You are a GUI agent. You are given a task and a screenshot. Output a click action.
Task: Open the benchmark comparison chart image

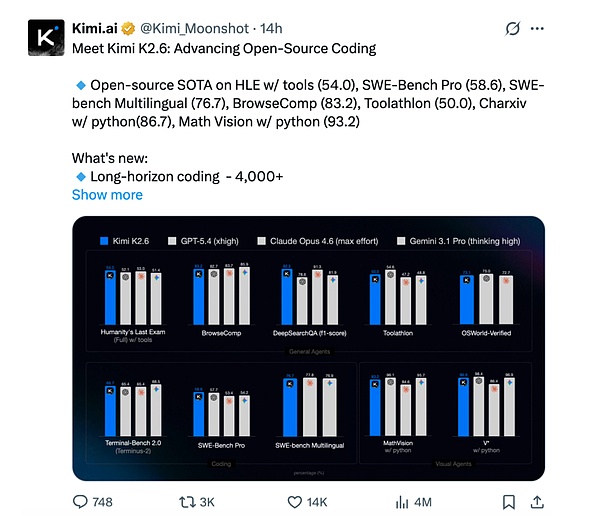coord(308,350)
